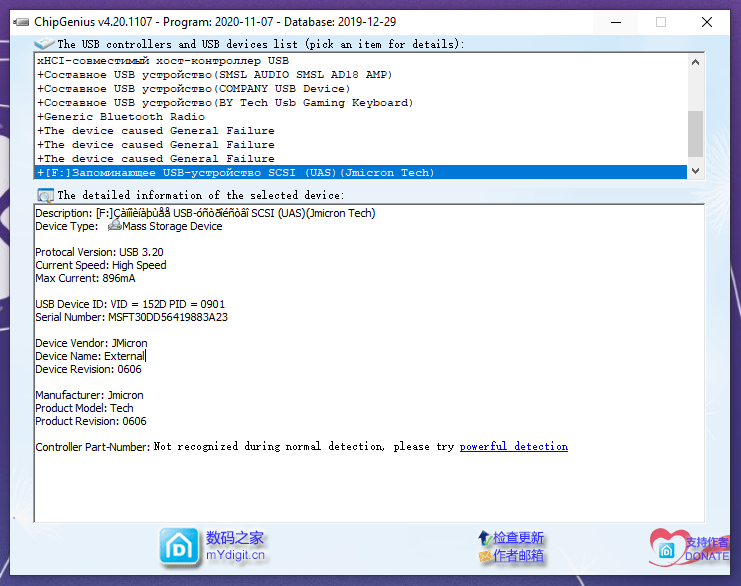Click the check-for-updates arrow icon
The width and height of the screenshot is (741, 586).
coord(484,538)
